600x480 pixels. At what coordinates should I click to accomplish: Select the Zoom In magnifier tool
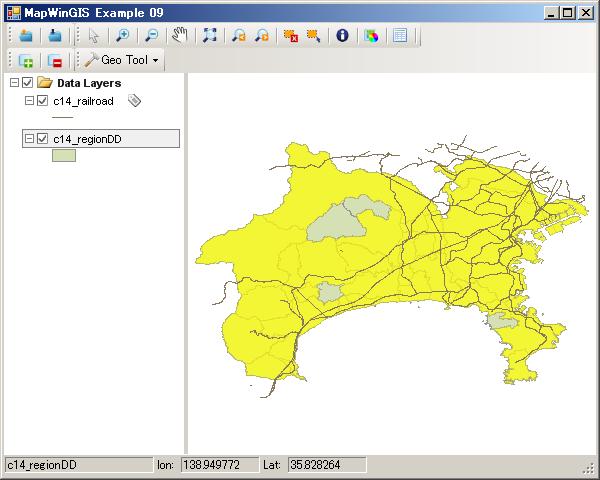[x=121, y=35]
